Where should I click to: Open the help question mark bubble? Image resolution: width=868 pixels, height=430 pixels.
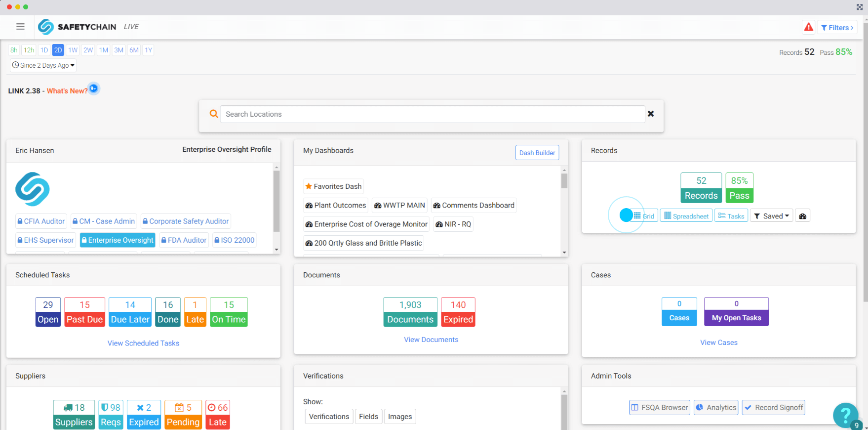click(x=845, y=415)
